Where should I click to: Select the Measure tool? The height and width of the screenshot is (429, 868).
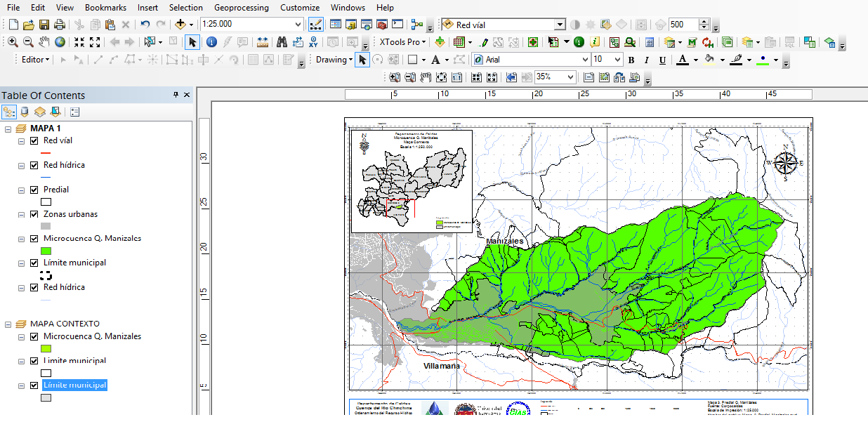click(262, 42)
